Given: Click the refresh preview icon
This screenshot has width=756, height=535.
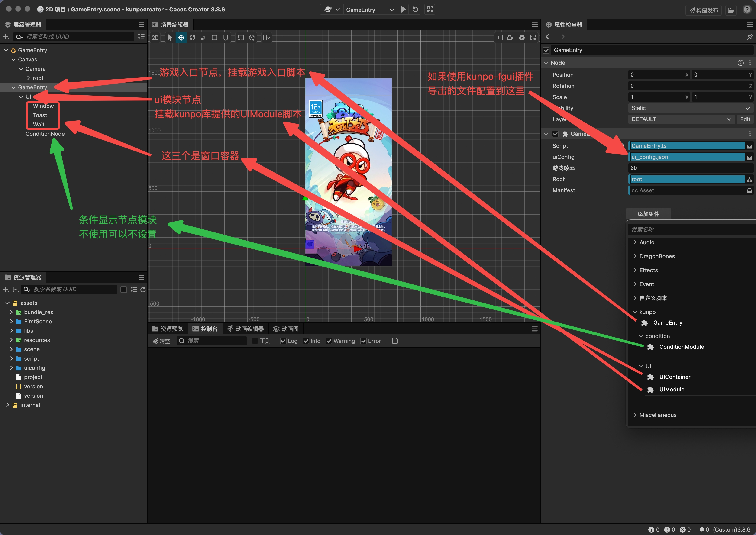Looking at the screenshot, I should point(415,10).
